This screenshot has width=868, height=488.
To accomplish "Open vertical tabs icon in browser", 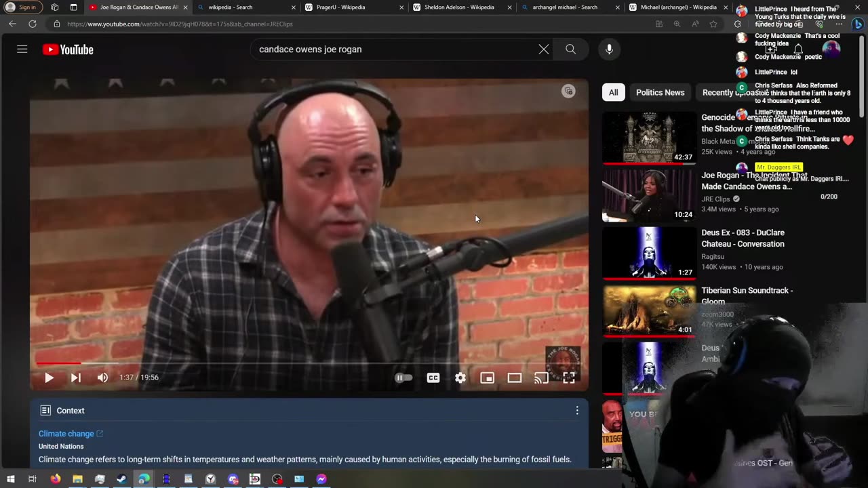I will tap(73, 7).
